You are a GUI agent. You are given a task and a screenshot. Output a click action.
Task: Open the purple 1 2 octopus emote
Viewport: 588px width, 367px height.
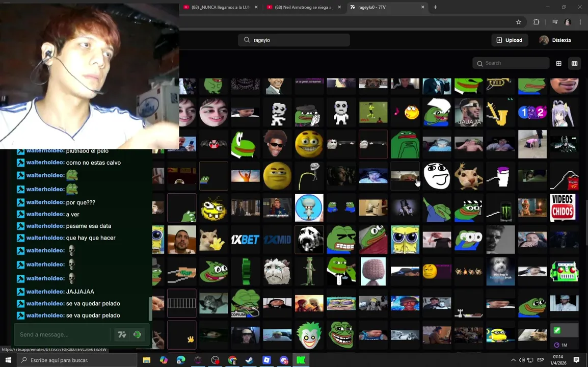click(532, 112)
